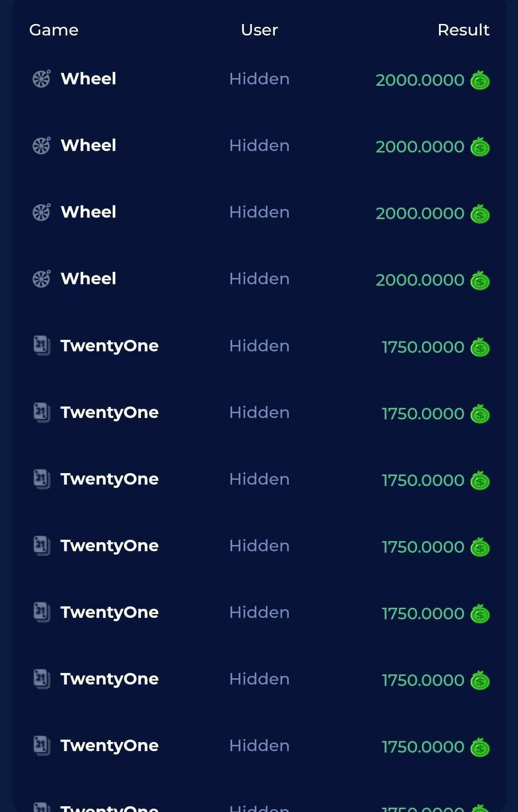Click the Hidden user in the sixth TwentyOne row
Image resolution: width=518 pixels, height=812 pixels.
tap(259, 679)
